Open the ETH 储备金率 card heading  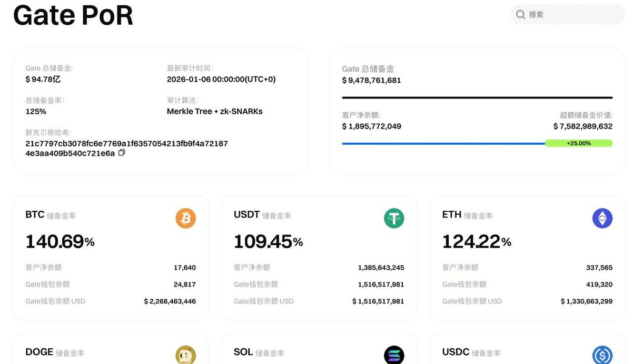(468, 215)
